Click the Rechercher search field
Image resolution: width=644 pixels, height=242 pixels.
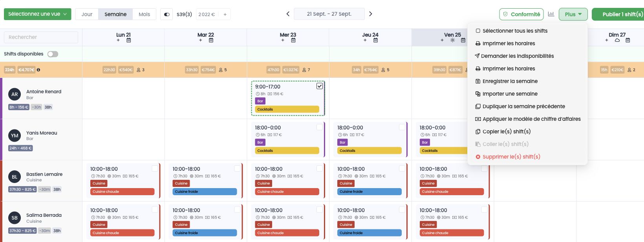pos(41,37)
